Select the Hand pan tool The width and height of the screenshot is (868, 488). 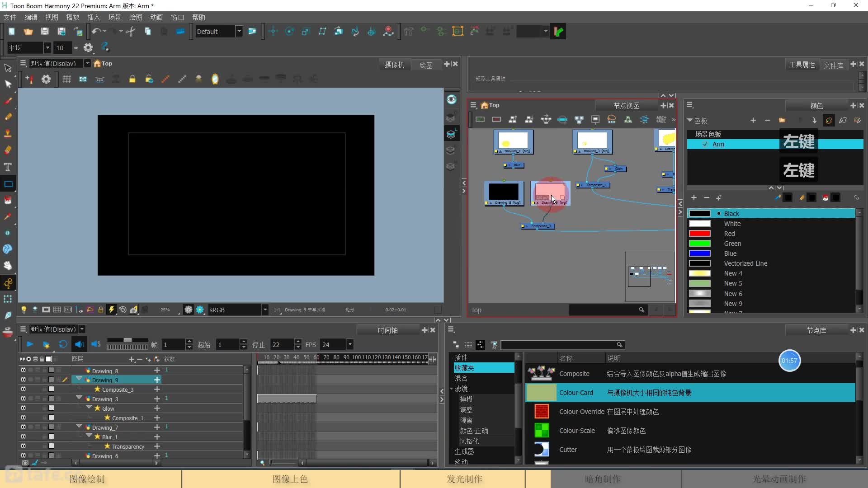coord(8,266)
